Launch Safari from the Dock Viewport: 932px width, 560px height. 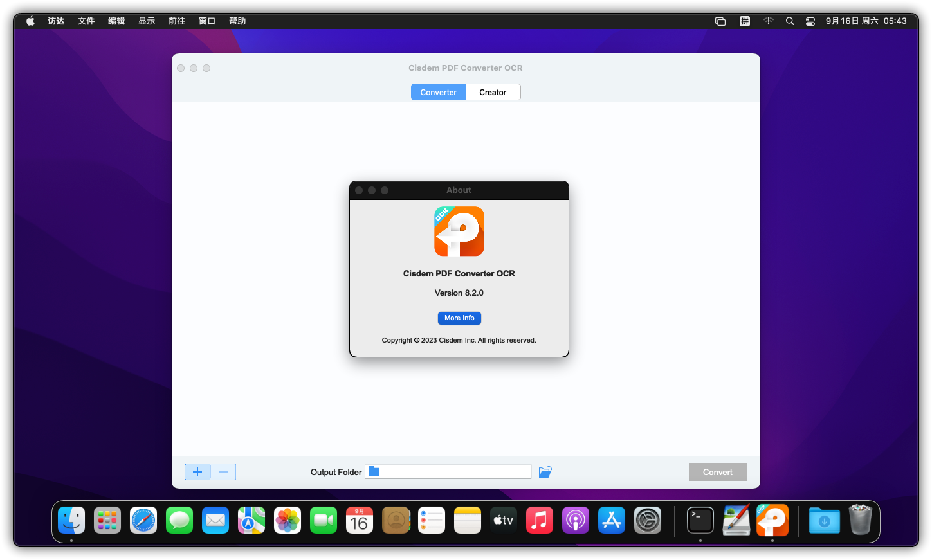pos(143,520)
